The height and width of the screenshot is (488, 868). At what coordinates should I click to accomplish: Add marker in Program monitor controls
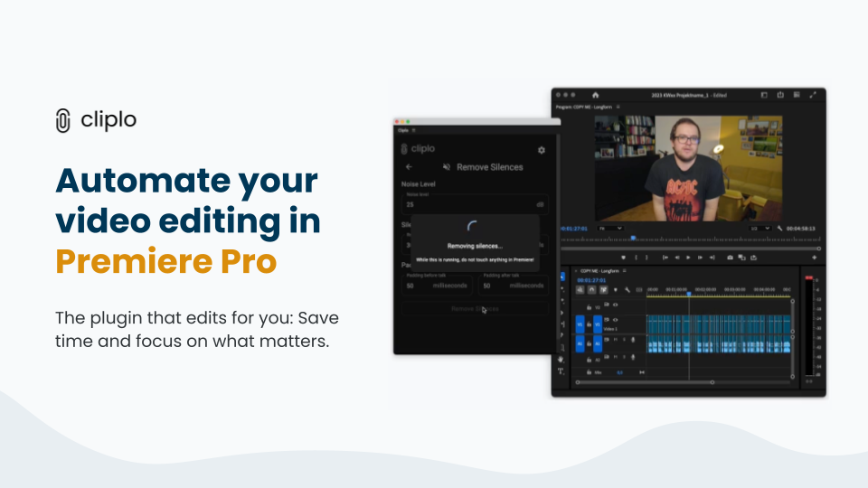[x=623, y=258]
